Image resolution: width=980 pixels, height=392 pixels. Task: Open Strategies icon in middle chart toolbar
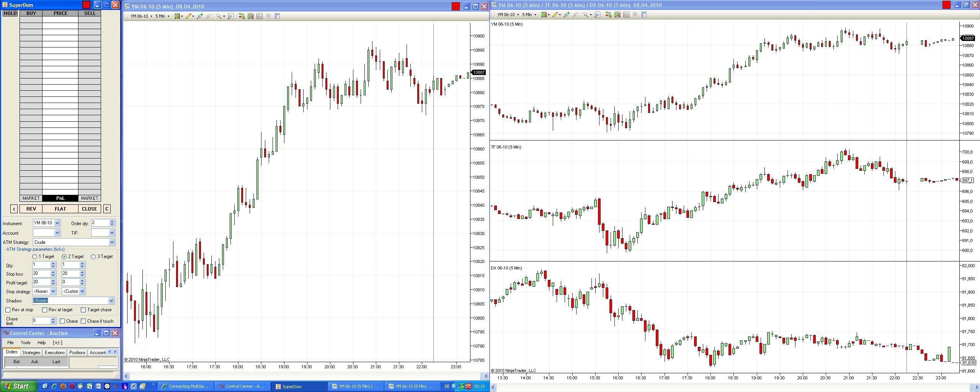[x=268, y=16]
